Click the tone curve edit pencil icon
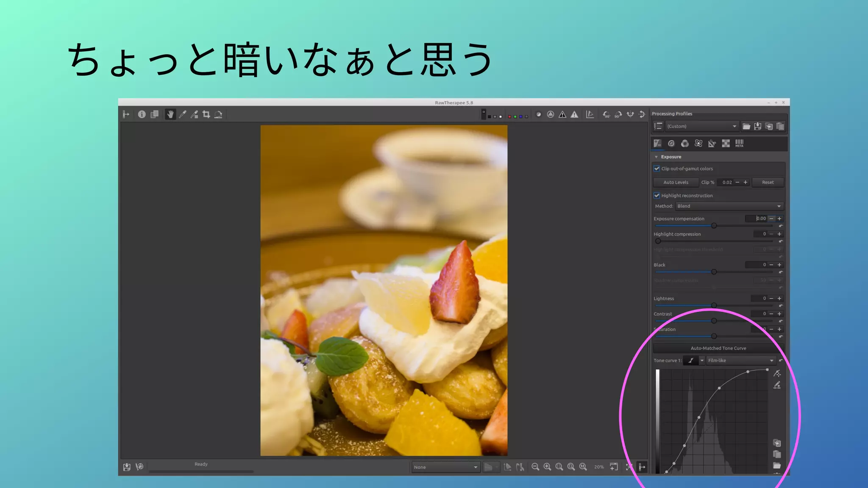The image size is (868, 488). (777, 385)
